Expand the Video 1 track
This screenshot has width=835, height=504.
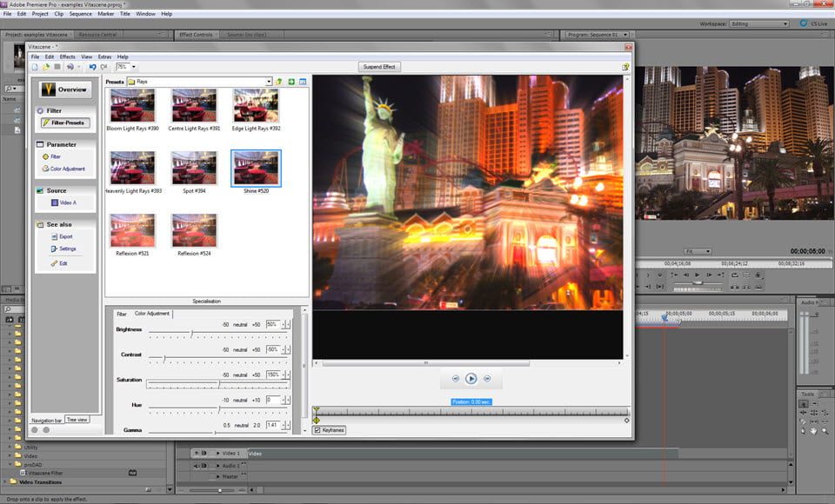217,454
